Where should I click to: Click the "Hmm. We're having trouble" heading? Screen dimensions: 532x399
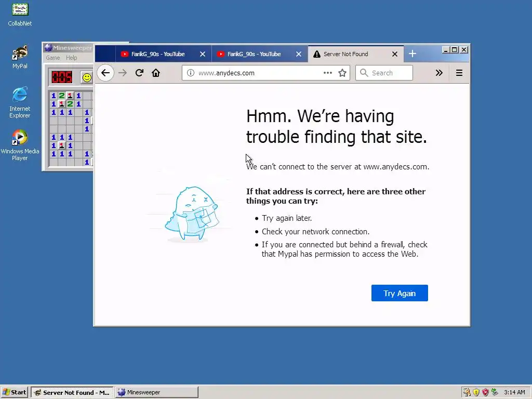(x=337, y=126)
